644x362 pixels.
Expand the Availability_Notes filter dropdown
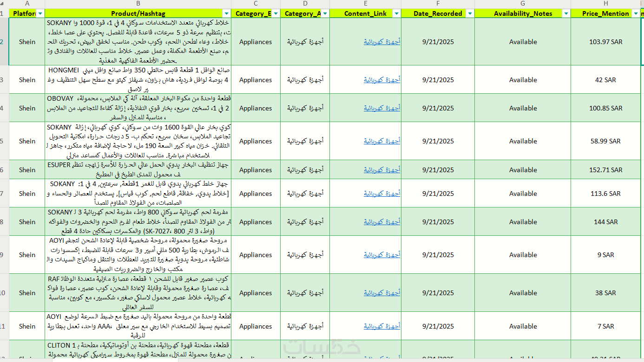tap(566, 13)
